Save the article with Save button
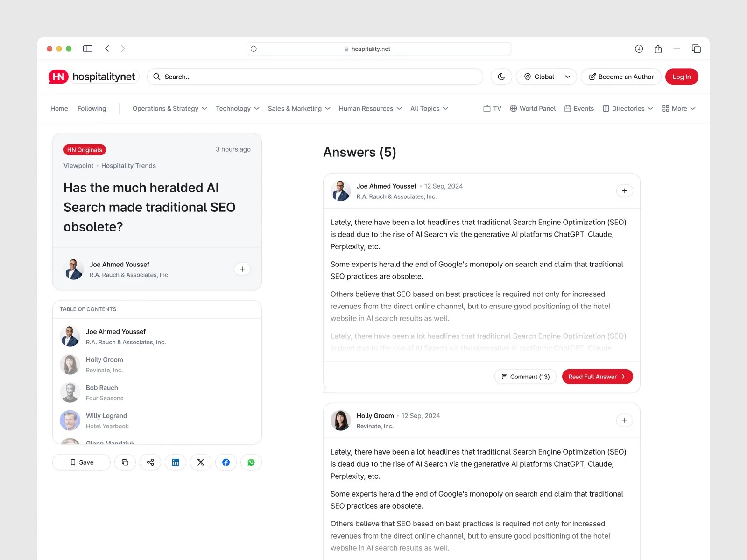 pyautogui.click(x=82, y=462)
